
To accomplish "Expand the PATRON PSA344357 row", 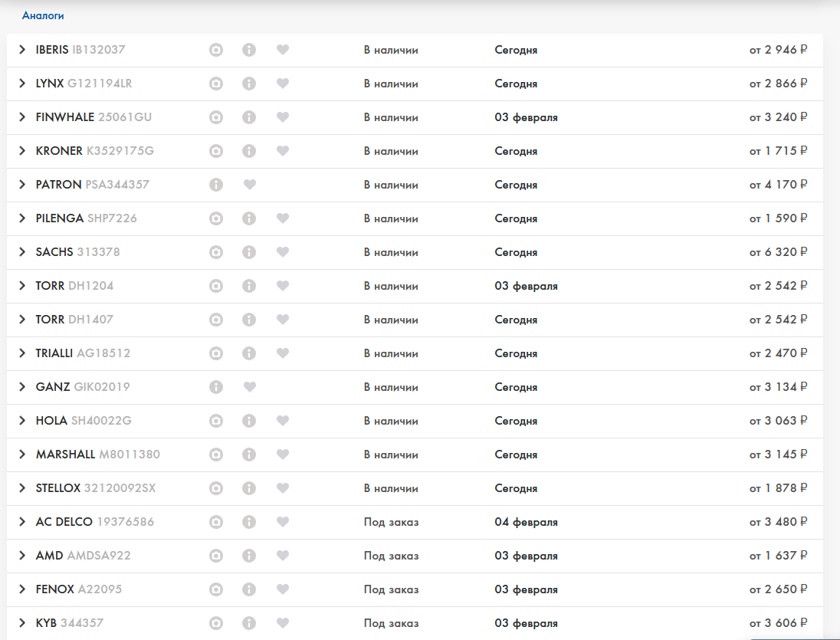I will (x=22, y=185).
